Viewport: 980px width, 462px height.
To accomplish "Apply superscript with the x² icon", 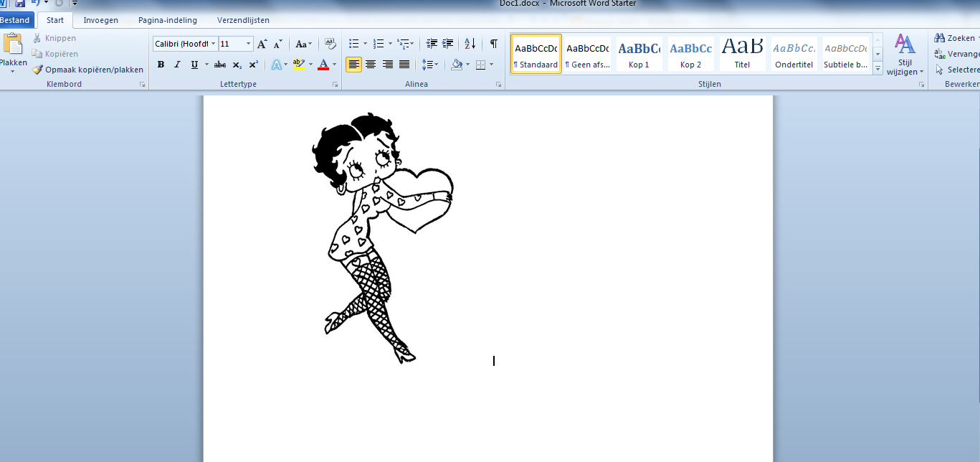I will tap(253, 65).
